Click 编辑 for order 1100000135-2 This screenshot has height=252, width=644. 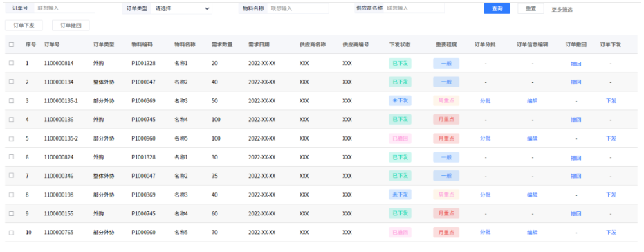[533, 138]
